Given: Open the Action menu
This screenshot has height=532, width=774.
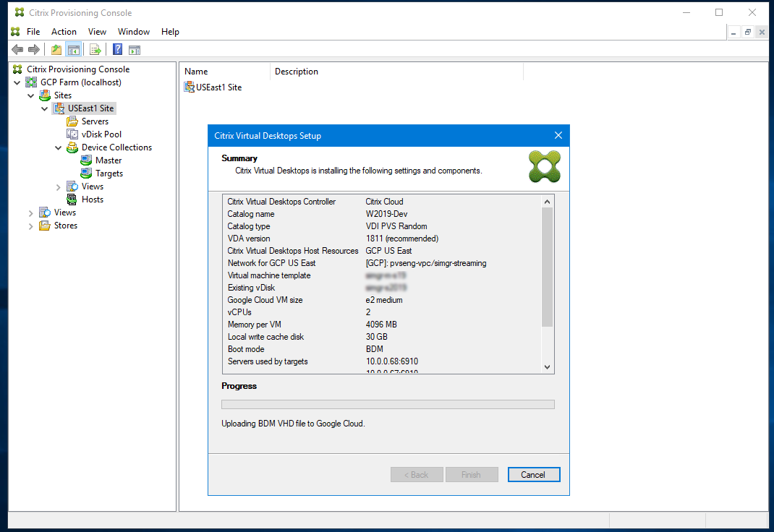Looking at the screenshot, I should pos(64,31).
